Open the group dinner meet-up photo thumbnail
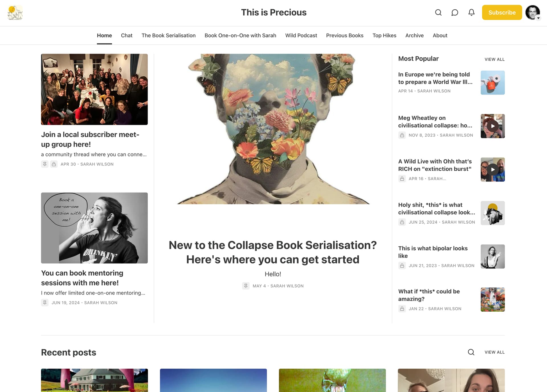 (94, 89)
